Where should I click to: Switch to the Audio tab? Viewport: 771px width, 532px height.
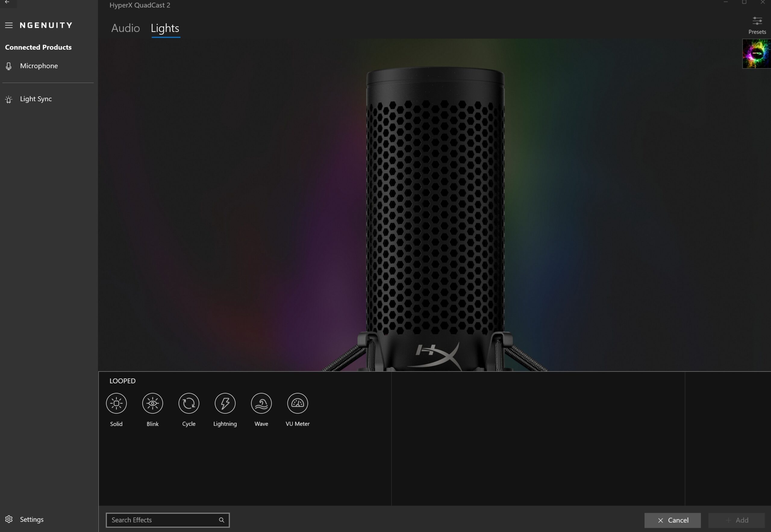[125, 28]
